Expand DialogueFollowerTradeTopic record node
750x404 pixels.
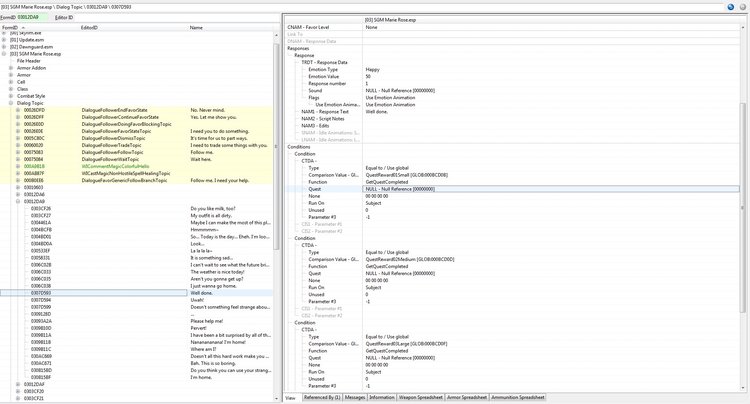click(x=18, y=145)
